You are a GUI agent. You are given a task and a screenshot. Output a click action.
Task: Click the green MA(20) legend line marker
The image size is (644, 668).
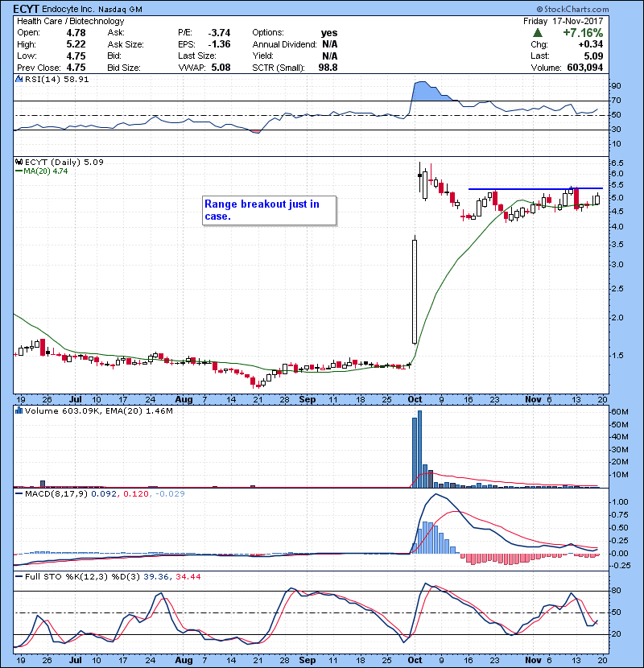19,171
